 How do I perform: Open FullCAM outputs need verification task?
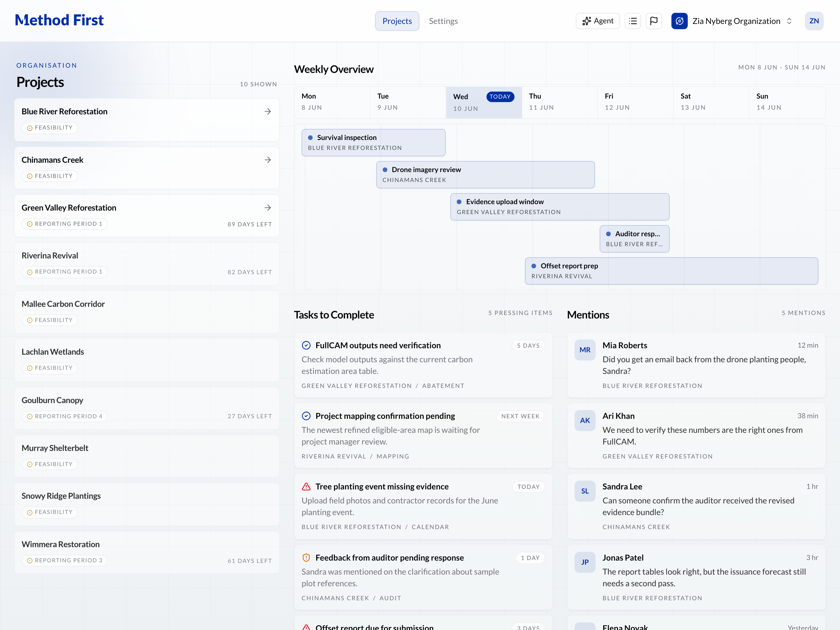tap(423, 365)
